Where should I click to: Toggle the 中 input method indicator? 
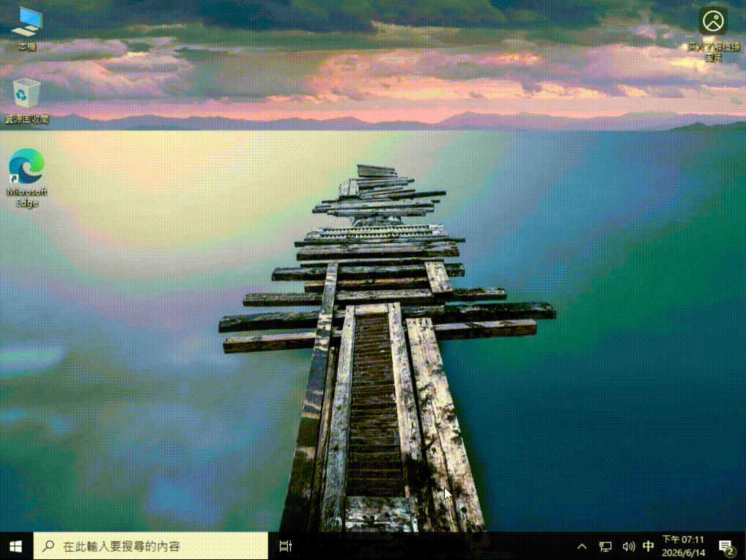pos(648,546)
